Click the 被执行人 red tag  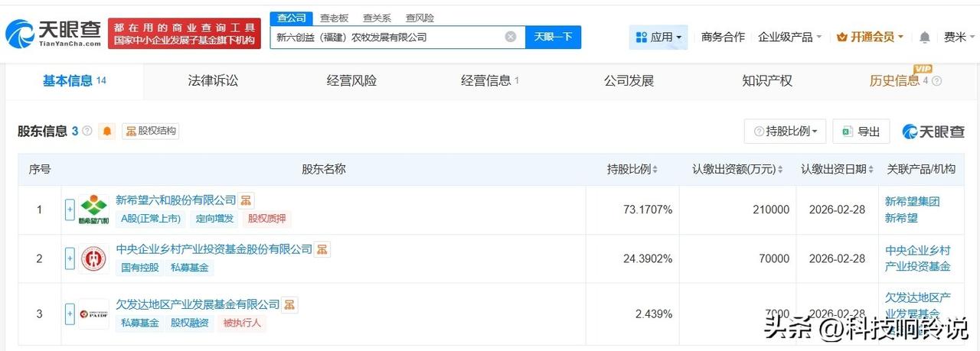(x=241, y=323)
